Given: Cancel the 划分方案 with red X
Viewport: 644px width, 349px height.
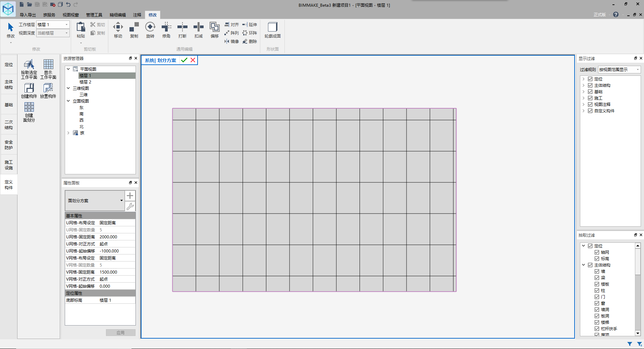Looking at the screenshot, I should (x=193, y=60).
